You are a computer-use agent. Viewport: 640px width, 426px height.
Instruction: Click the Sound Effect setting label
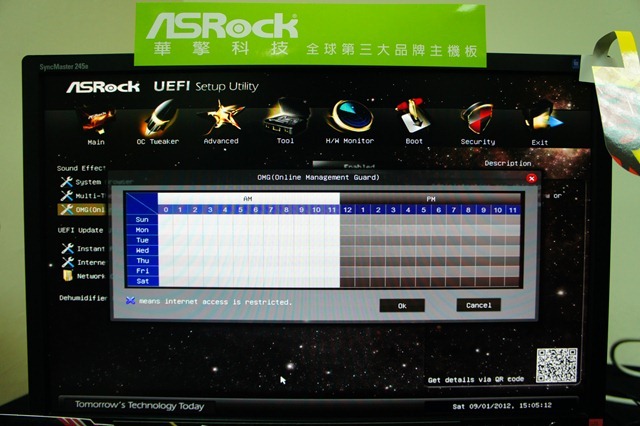point(81,168)
